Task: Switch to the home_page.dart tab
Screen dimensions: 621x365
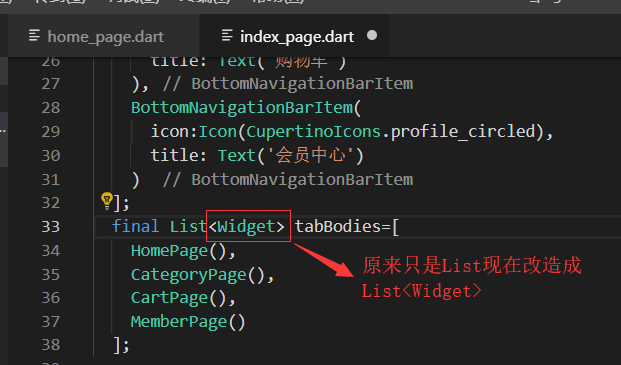Action: pyautogui.click(x=104, y=36)
